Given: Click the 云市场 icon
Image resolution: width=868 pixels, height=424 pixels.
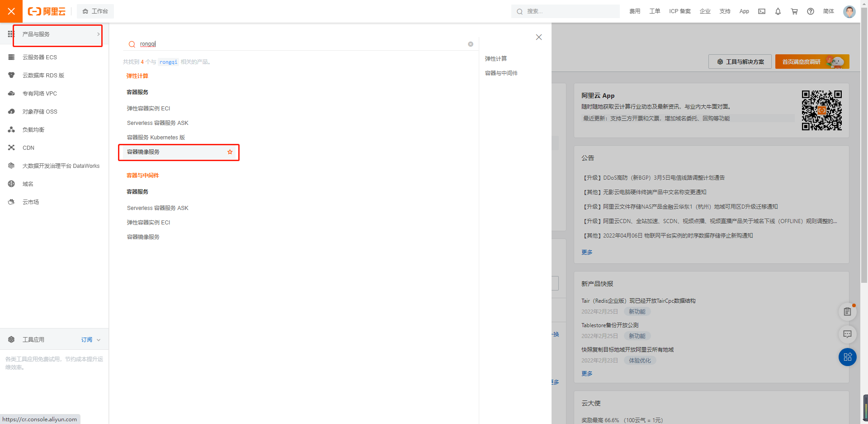Looking at the screenshot, I should pyautogui.click(x=11, y=202).
